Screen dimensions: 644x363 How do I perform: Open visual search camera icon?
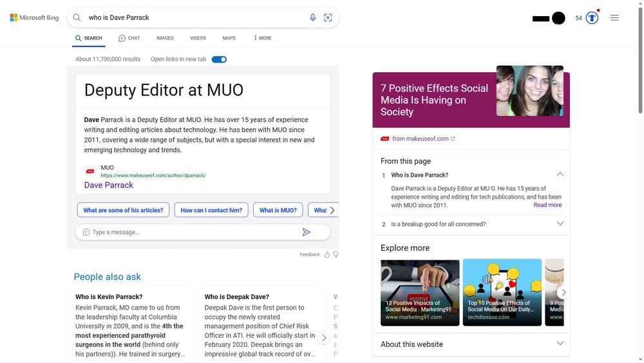[328, 17]
